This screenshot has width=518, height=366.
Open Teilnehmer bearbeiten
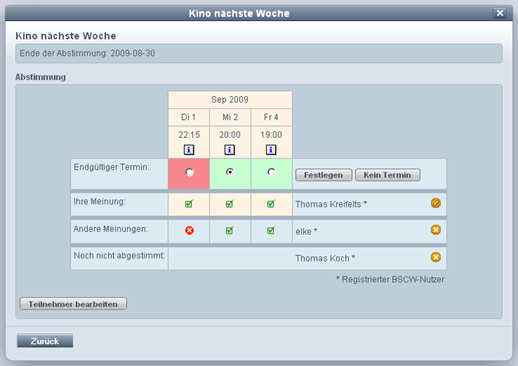pos(73,304)
